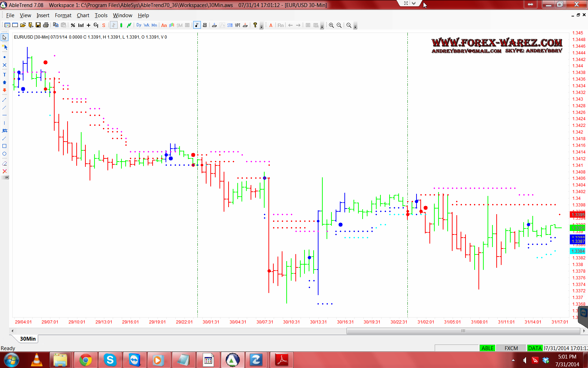This screenshot has height=368, width=588.
Task: Select the blue up arrow tool
Action: coord(5,82)
